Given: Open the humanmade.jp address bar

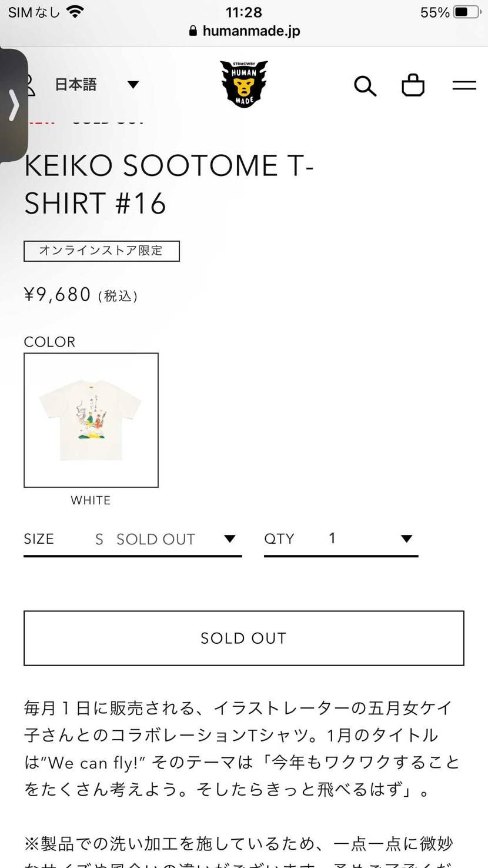Looking at the screenshot, I should [x=251, y=31].
